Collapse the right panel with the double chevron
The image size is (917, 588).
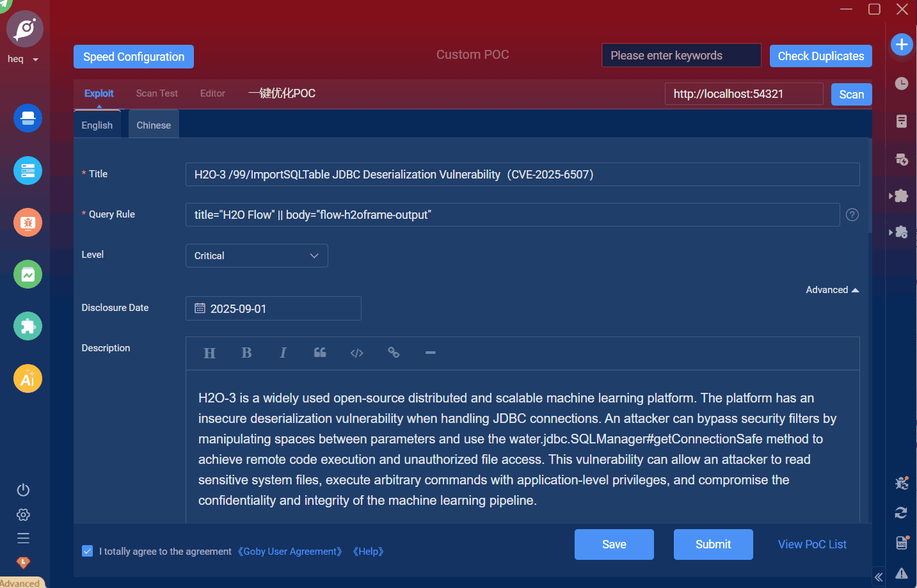[879, 577]
